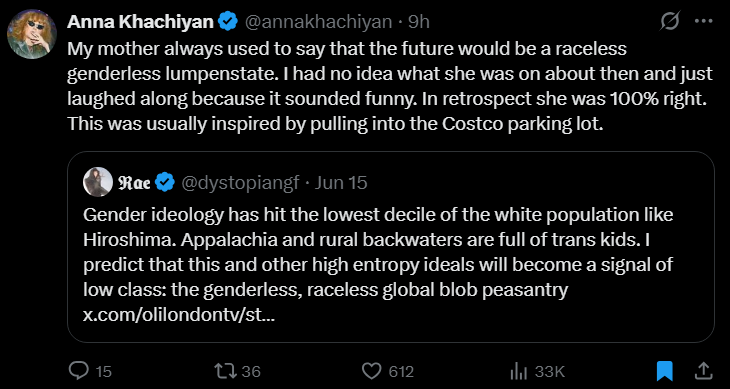Open the quoted tweet about gender ideology

391,247
